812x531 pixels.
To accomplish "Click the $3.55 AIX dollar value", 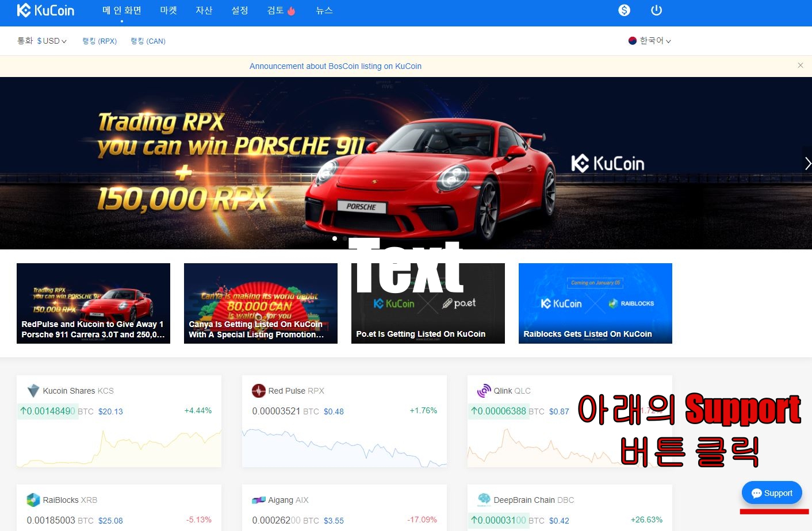I will [334, 521].
